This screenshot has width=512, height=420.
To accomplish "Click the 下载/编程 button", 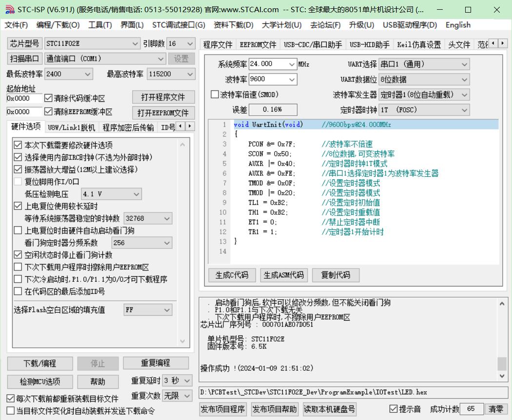I will (x=40, y=363).
